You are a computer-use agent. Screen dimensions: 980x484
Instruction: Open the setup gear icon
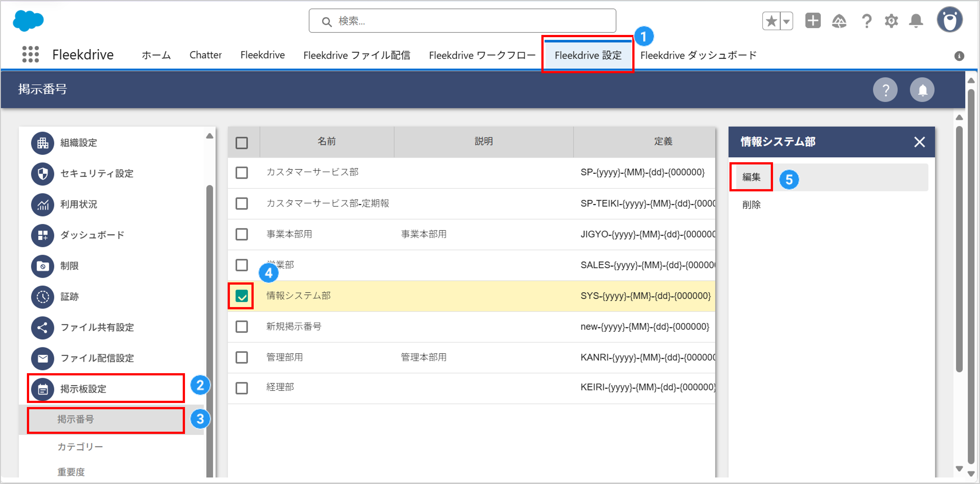pos(891,21)
